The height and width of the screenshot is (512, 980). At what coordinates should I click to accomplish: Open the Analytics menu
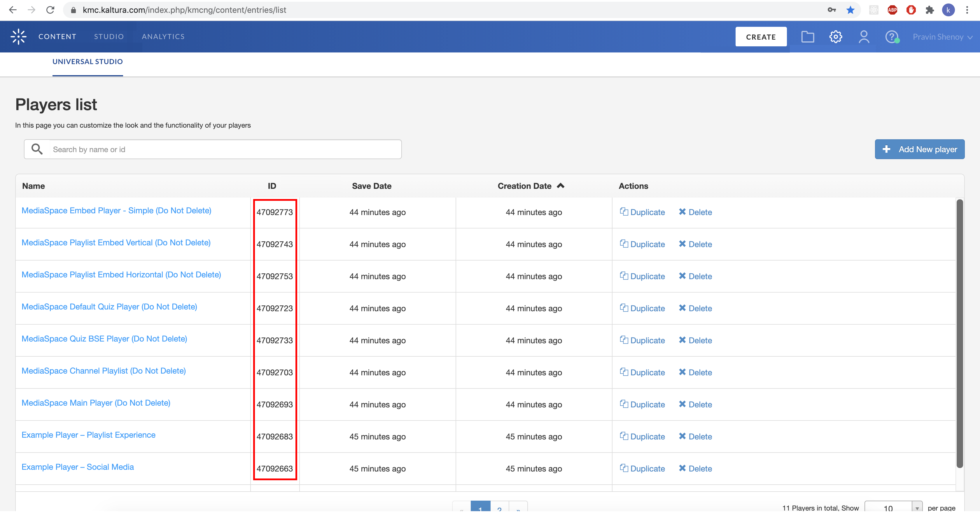[x=163, y=36]
